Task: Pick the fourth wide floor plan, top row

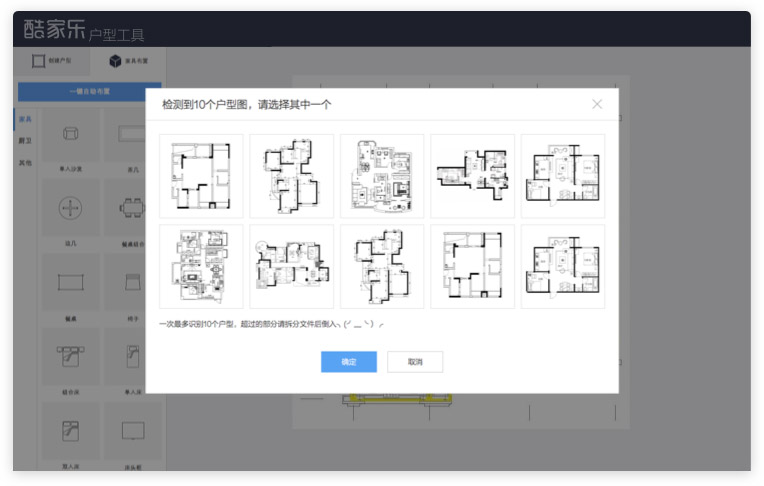Action: (x=473, y=176)
